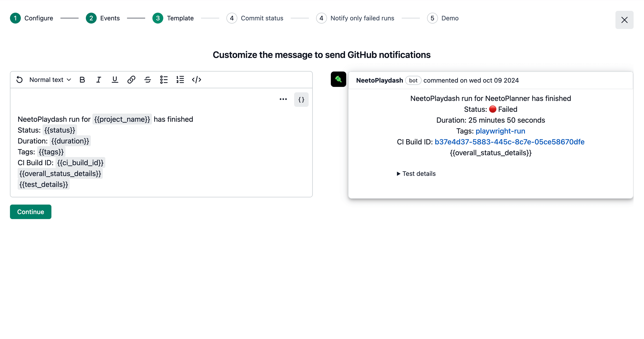This screenshot has width=644, height=339.
Task: Click the undo icon in editor toolbar
Action: 19,80
